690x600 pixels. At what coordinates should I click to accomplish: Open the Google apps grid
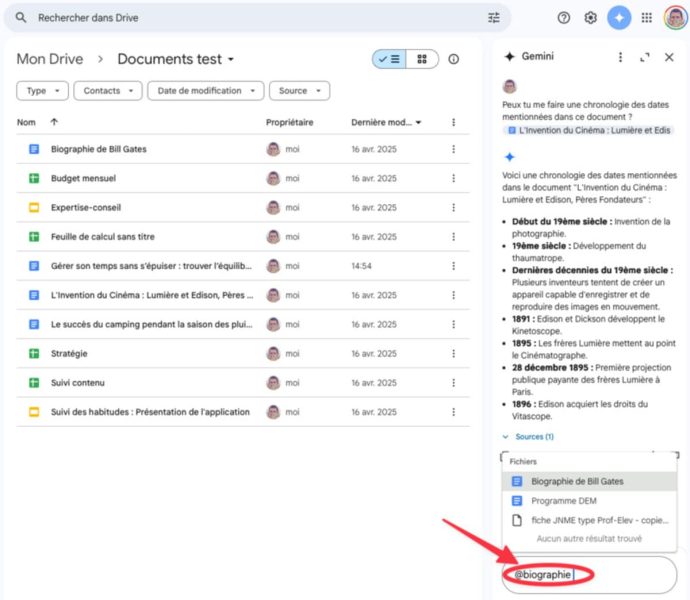click(x=647, y=18)
